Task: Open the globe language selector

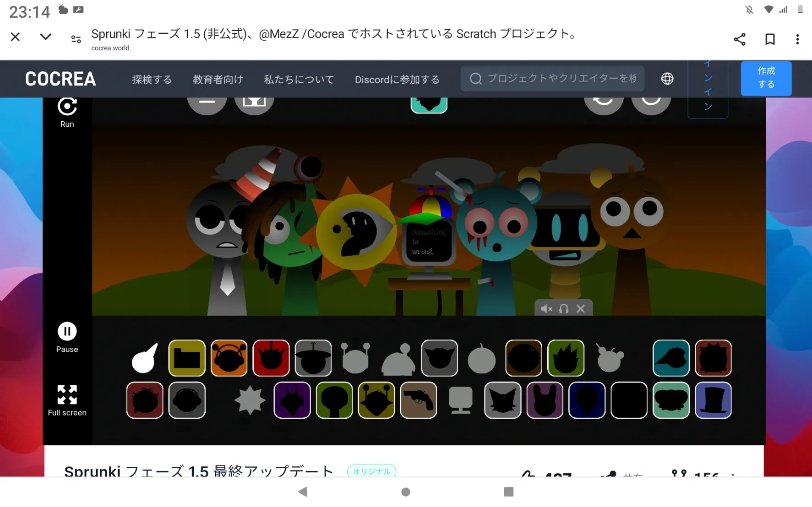Action: point(667,79)
